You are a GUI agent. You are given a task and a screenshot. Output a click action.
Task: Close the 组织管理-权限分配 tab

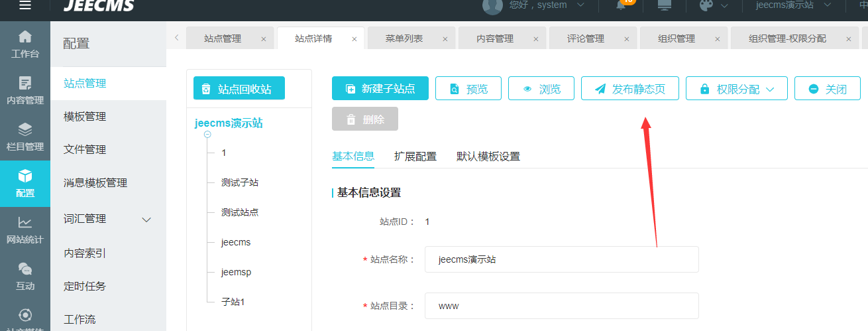point(849,39)
